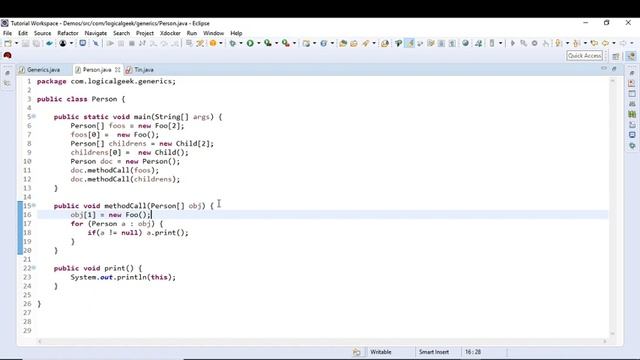Click the Smart Insert status bar entry

(434, 352)
